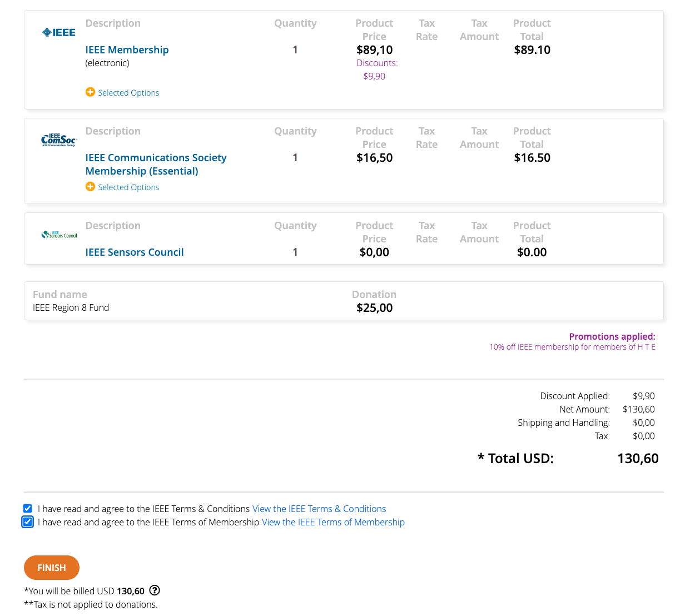Viewport: 685px width, 616px height.
Task: Click the orange FINISH button
Action: [52, 568]
